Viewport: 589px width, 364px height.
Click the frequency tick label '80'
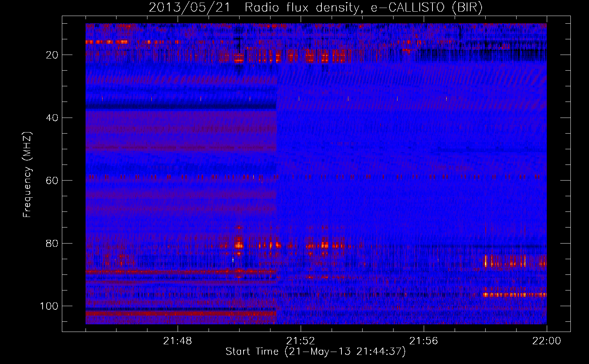52,244
